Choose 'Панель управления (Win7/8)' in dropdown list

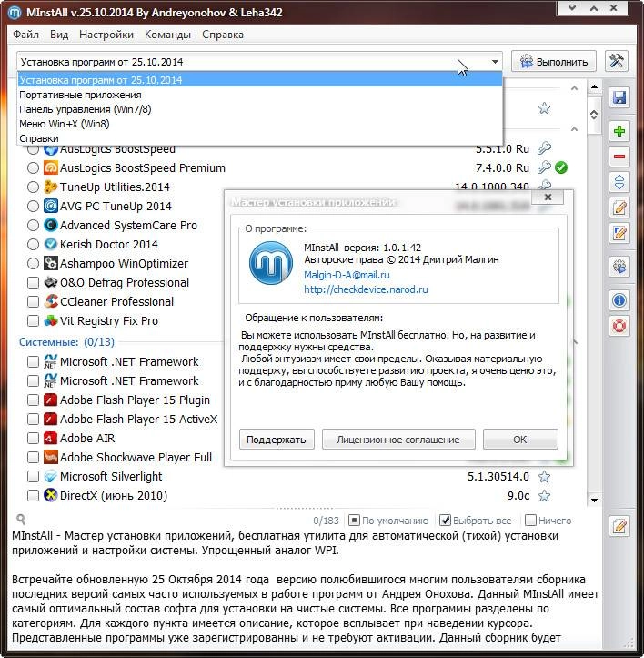(260, 109)
